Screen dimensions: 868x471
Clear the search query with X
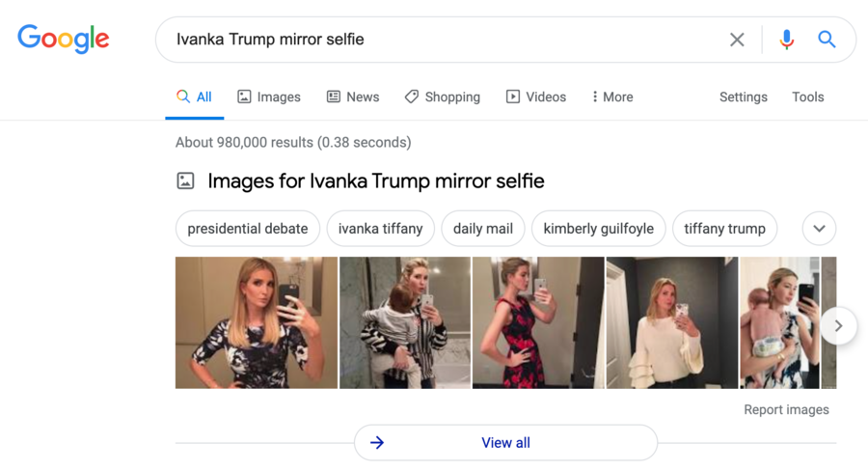coord(737,40)
